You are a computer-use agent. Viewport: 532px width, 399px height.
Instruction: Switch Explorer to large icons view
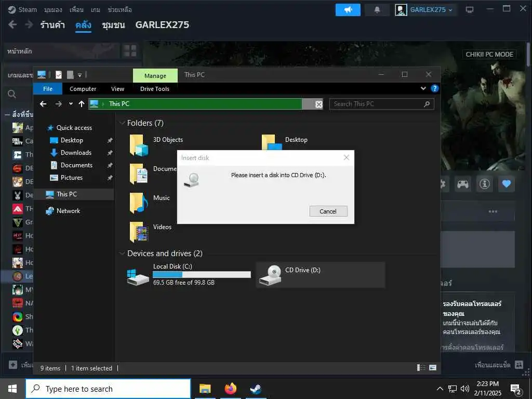click(433, 367)
